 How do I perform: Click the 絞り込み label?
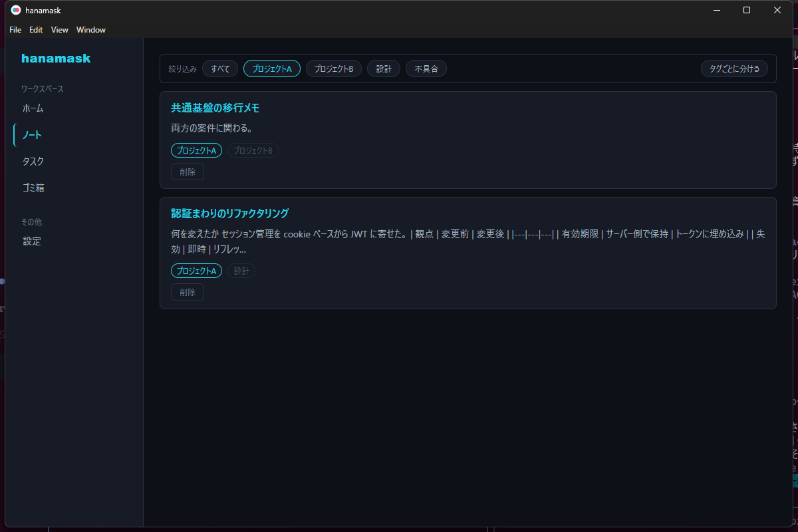tap(182, 68)
